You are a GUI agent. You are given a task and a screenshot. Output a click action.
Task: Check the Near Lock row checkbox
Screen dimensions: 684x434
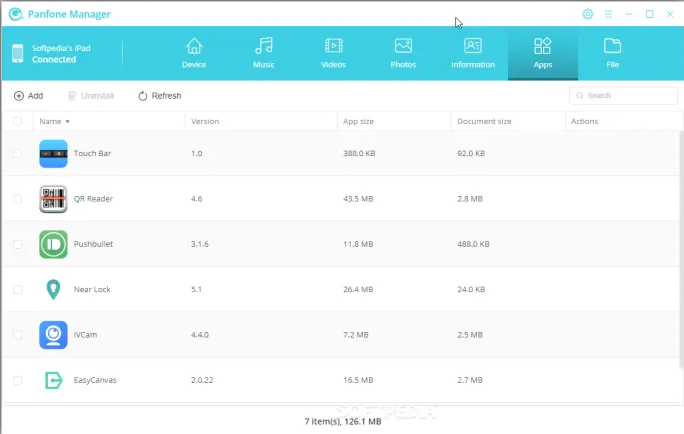pyautogui.click(x=17, y=289)
